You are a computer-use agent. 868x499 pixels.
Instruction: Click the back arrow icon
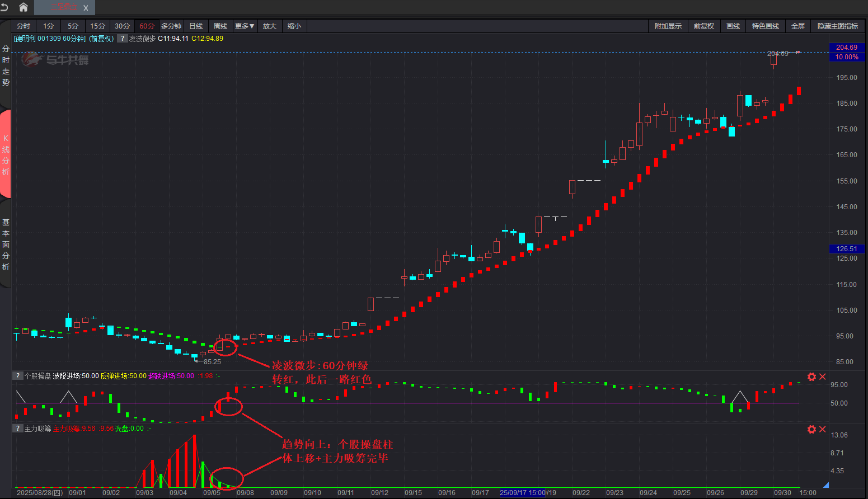[5, 7]
